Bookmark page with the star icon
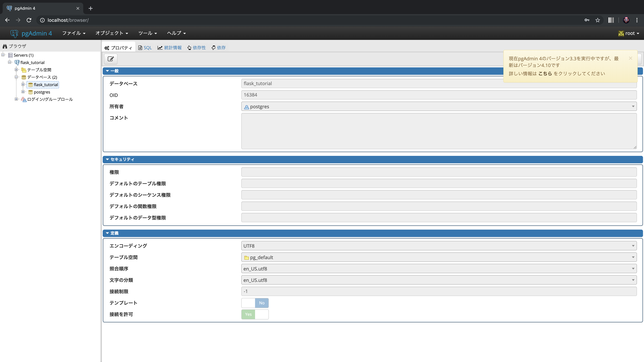Viewport: 644px width, 362px height. pos(598,20)
